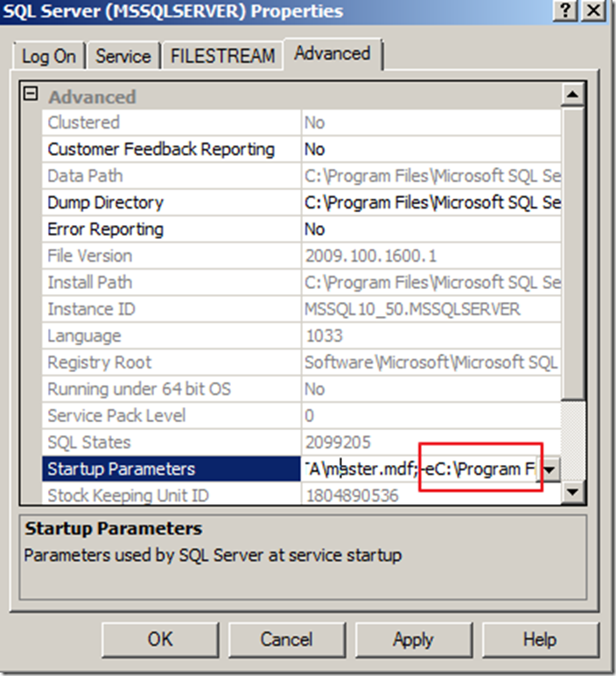
Task: Click the Stock Keeping Unit ID value 1804890536
Action: pos(353,496)
